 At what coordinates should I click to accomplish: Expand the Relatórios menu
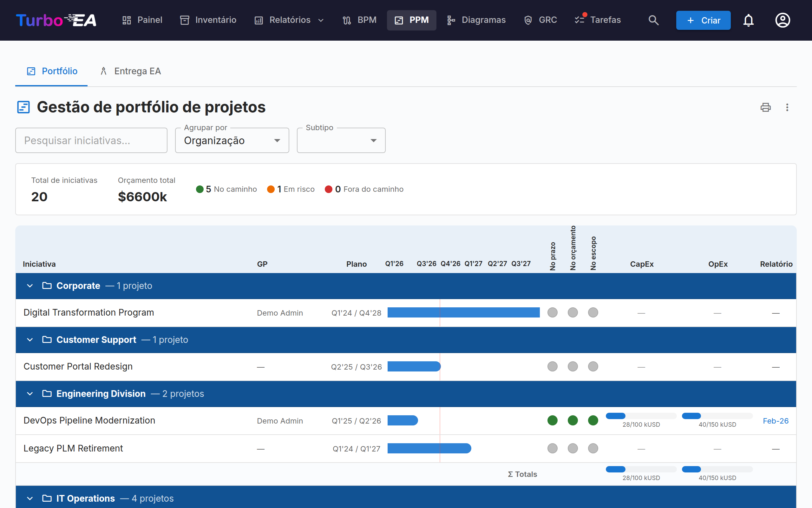289,20
